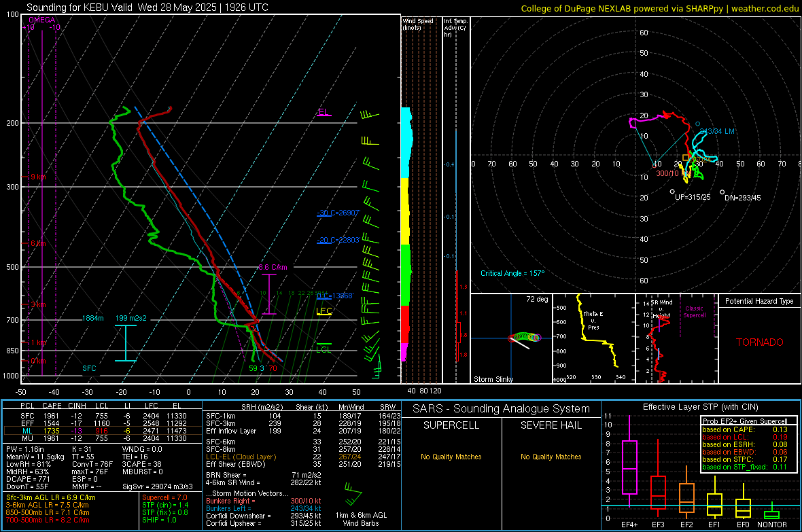802x532 pixels.
Task: Click the red TORNADO hazard text
Action: coord(760,342)
